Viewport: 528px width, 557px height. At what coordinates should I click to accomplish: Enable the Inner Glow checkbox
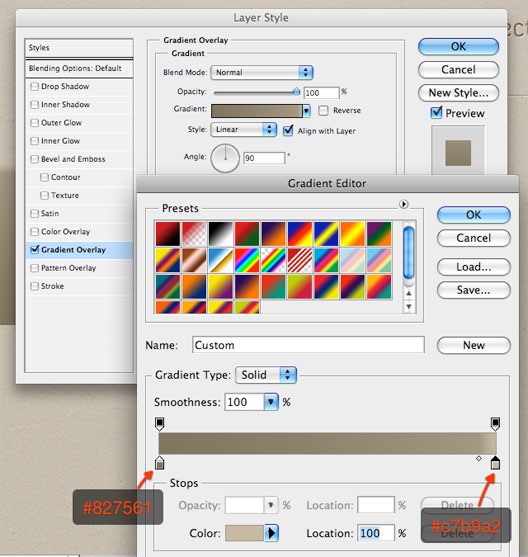34,141
